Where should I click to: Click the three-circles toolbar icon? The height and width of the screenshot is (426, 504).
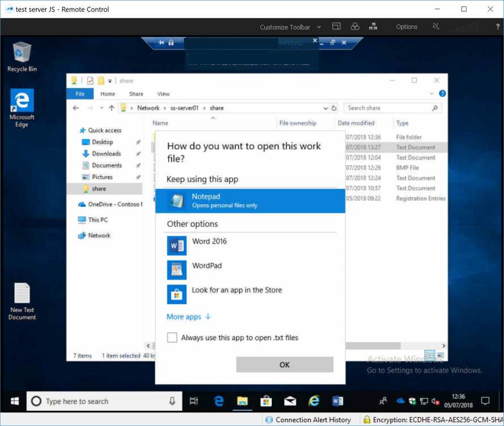coord(355,26)
